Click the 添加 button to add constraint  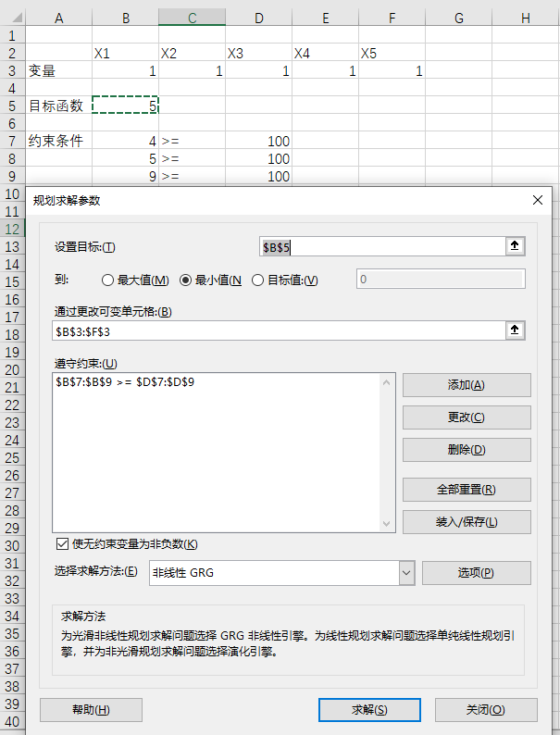pyautogui.click(x=467, y=385)
